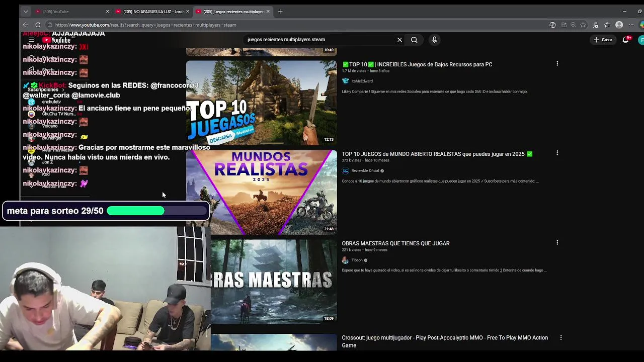
Task: Open options for Crossout result
Action: [560, 338]
